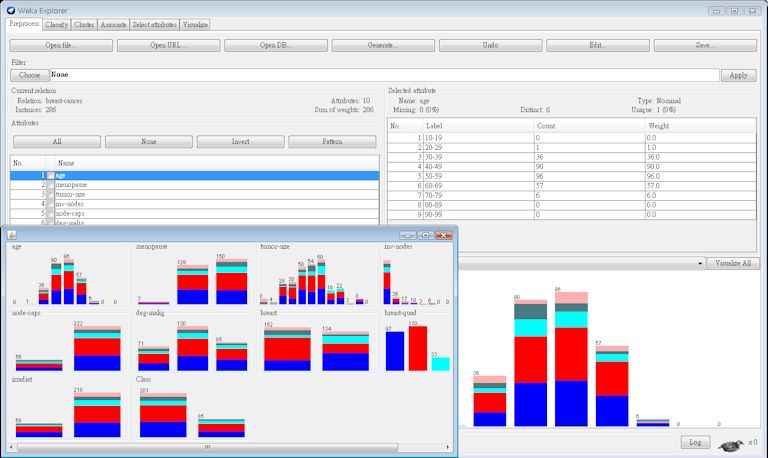The width and height of the screenshot is (768, 458).
Task: Click the deg-malig histogram thumbnail
Action: [193, 341]
